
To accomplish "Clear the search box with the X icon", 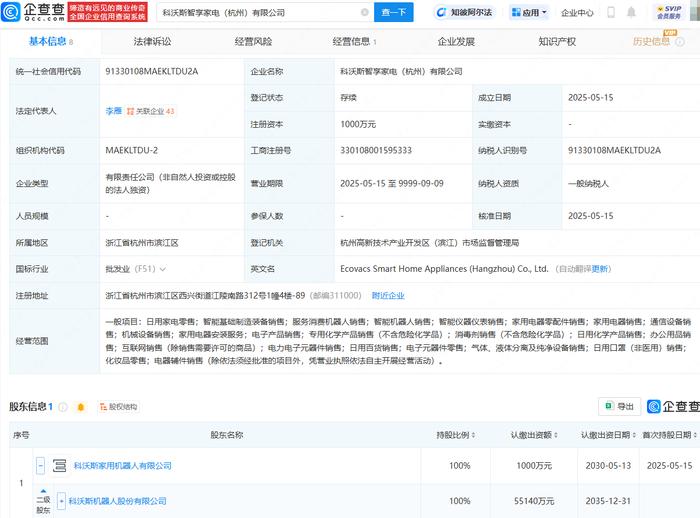I will point(365,13).
